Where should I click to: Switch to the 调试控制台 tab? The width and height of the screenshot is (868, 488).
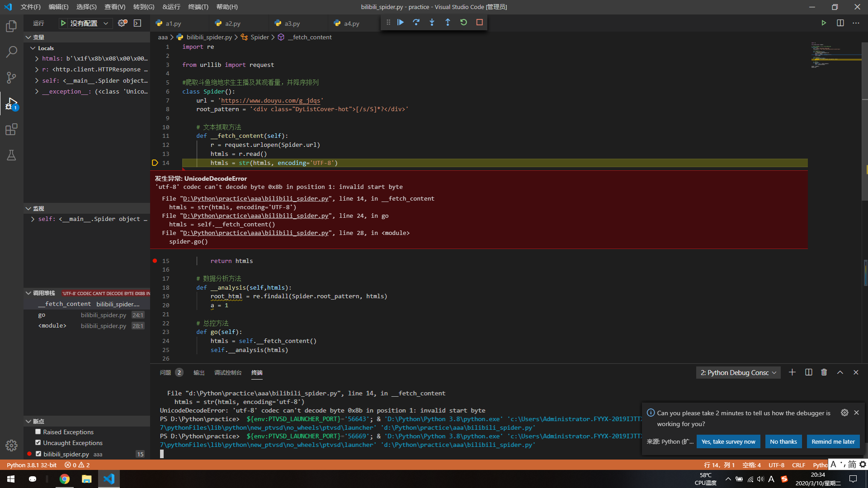228,373
